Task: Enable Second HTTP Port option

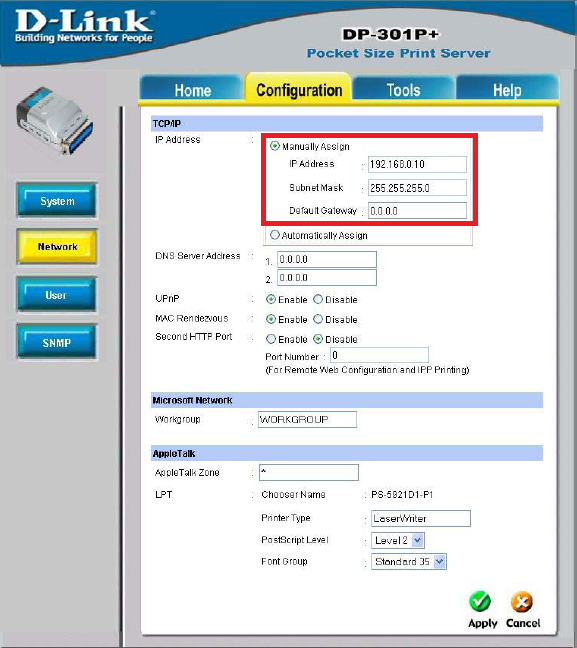Action: (x=271, y=339)
